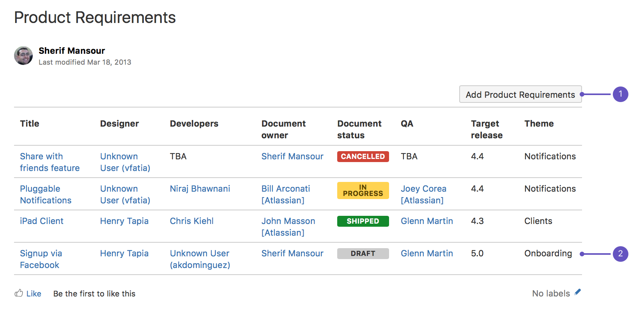The width and height of the screenshot is (644, 321).
Task: Click target release 4.4 in Share with friends row
Action: (478, 156)
